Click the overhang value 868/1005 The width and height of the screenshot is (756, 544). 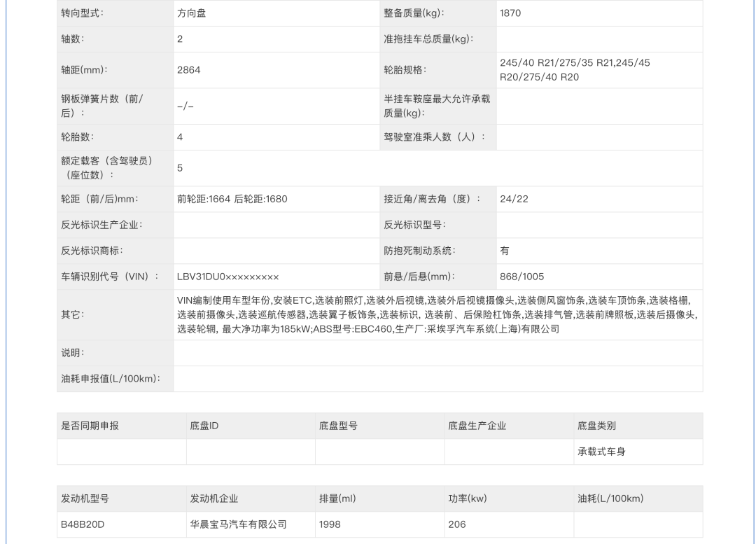click(x=521, y=277)
